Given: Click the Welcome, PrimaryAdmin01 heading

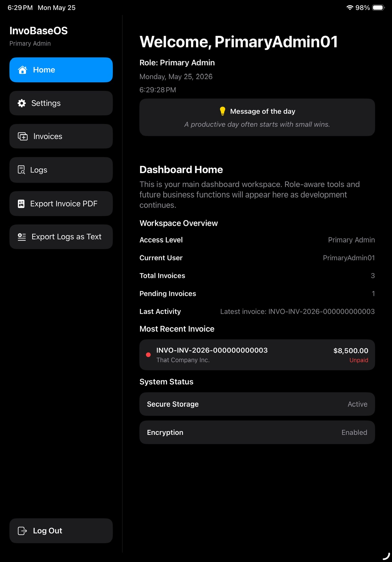Looking at the screenshot, I should click(x=239, y=42).
